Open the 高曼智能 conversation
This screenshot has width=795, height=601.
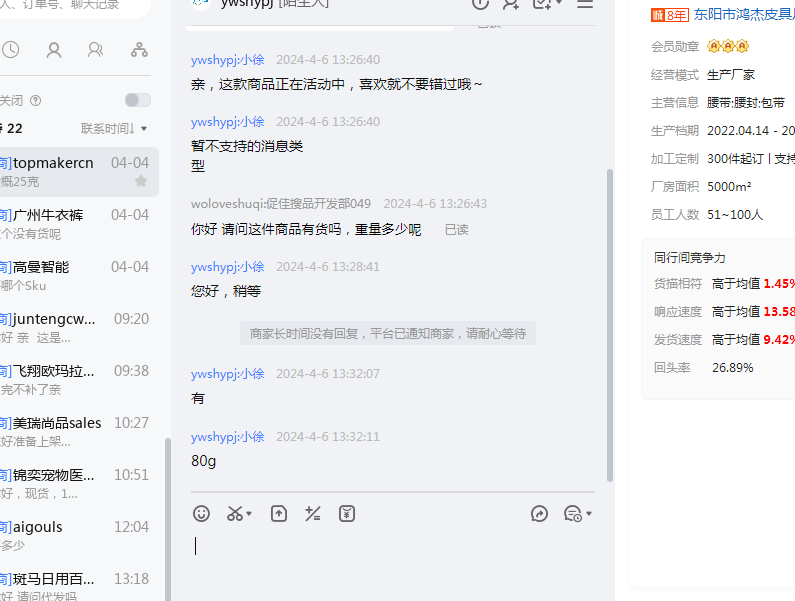[79, 276]
